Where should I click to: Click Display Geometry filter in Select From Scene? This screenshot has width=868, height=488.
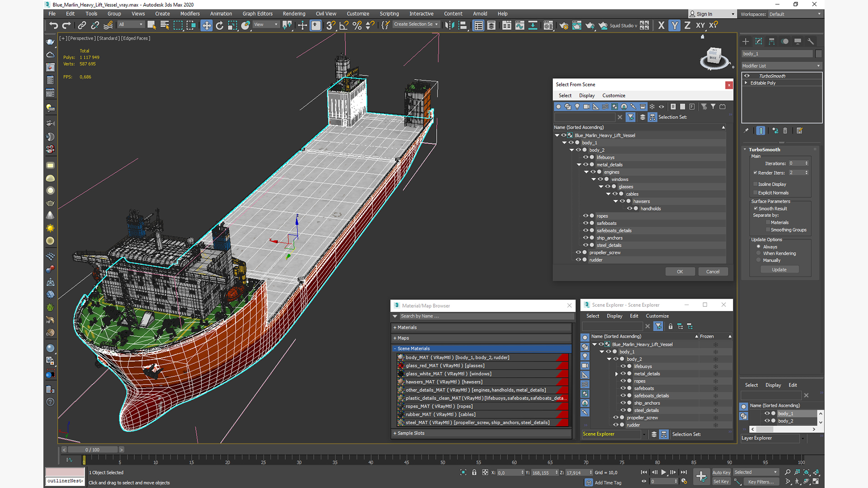(x=559, y=107)
